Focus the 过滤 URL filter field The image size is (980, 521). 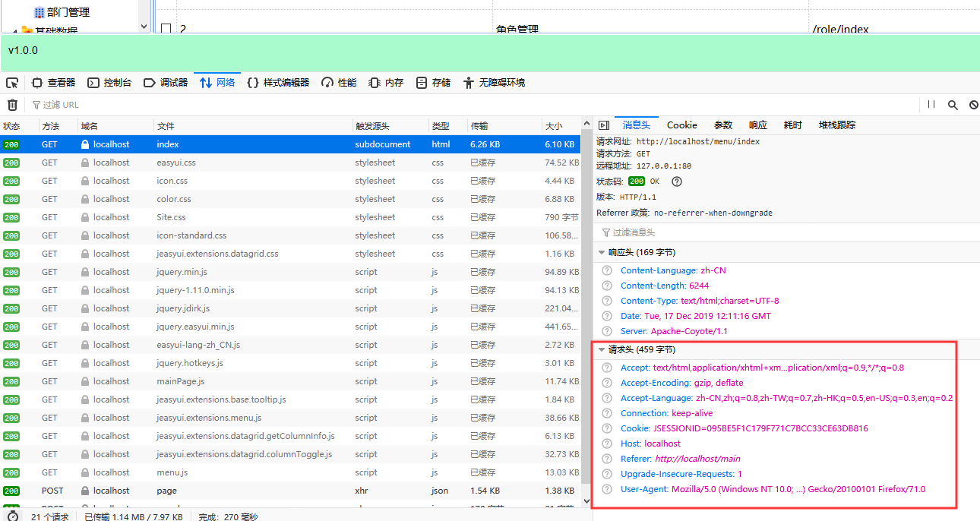click(471, 105)
